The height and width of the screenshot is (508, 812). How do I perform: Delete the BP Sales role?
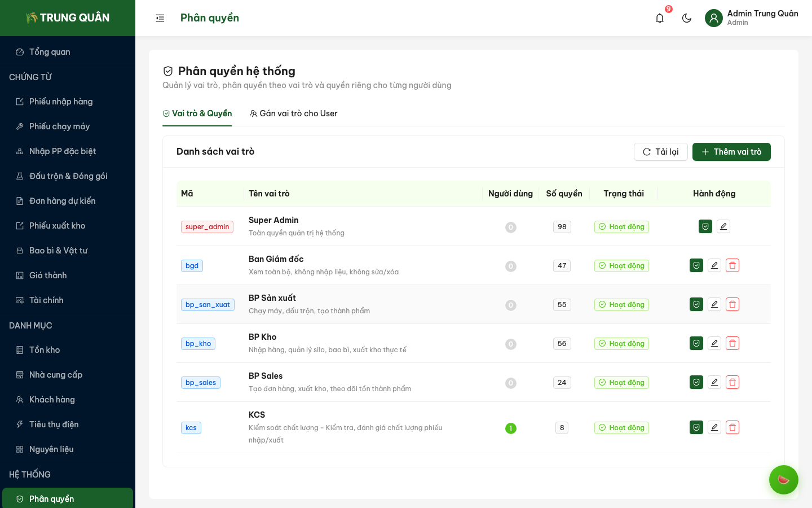point(732,382)
